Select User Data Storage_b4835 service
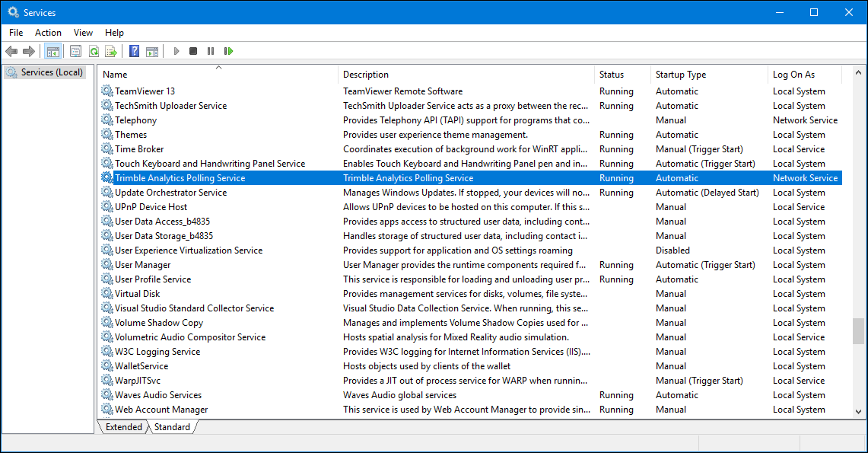 click(x=164, y=235)
